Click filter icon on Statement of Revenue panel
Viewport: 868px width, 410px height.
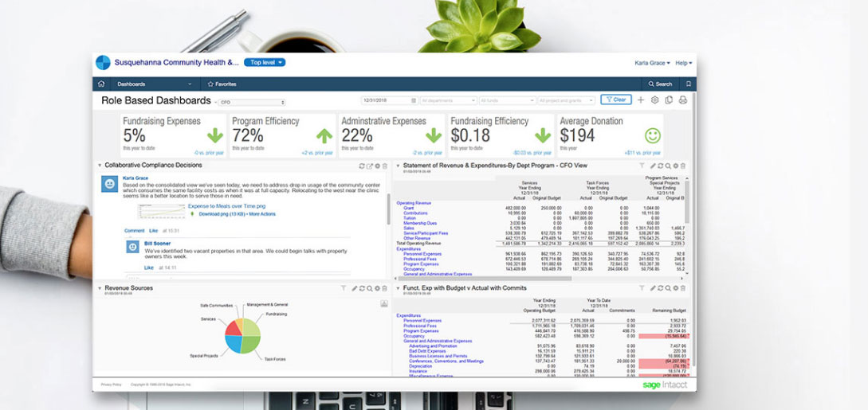point(642,166)
